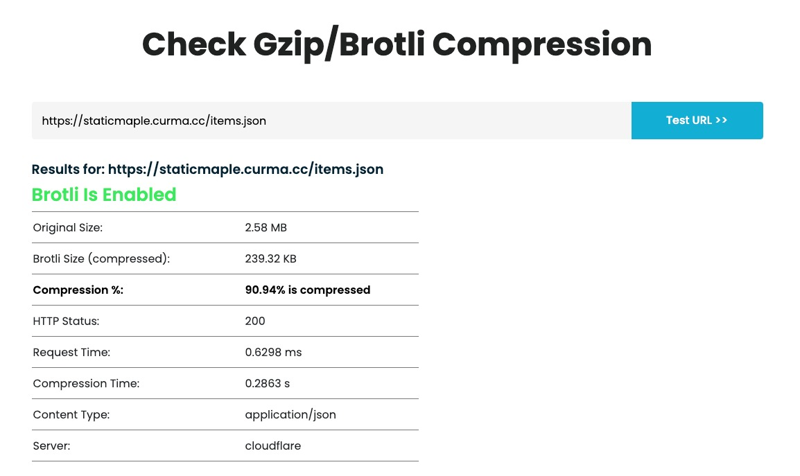The image size is (800, 476).
Task: Click the Compression Time label
Action: coord(86,383)
